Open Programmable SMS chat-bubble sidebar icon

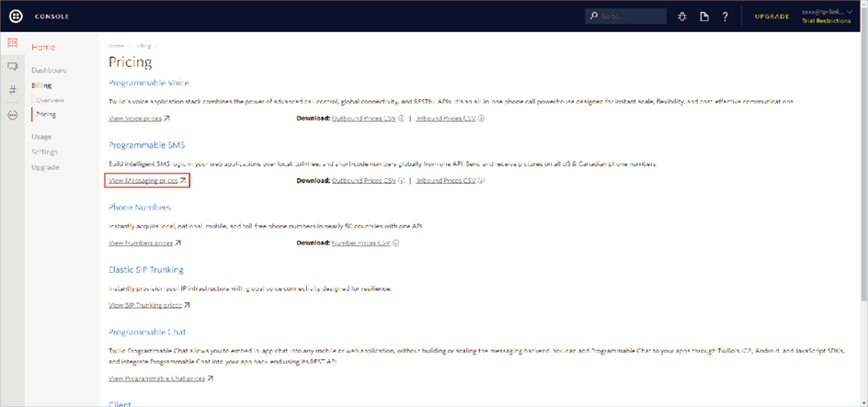12,67
